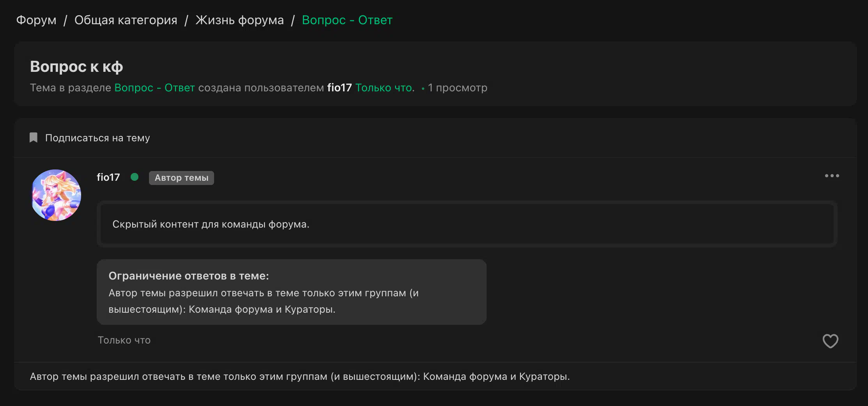868x406 pixels.
Task: Click the green online status dot
Action: (x=135, y=177)
